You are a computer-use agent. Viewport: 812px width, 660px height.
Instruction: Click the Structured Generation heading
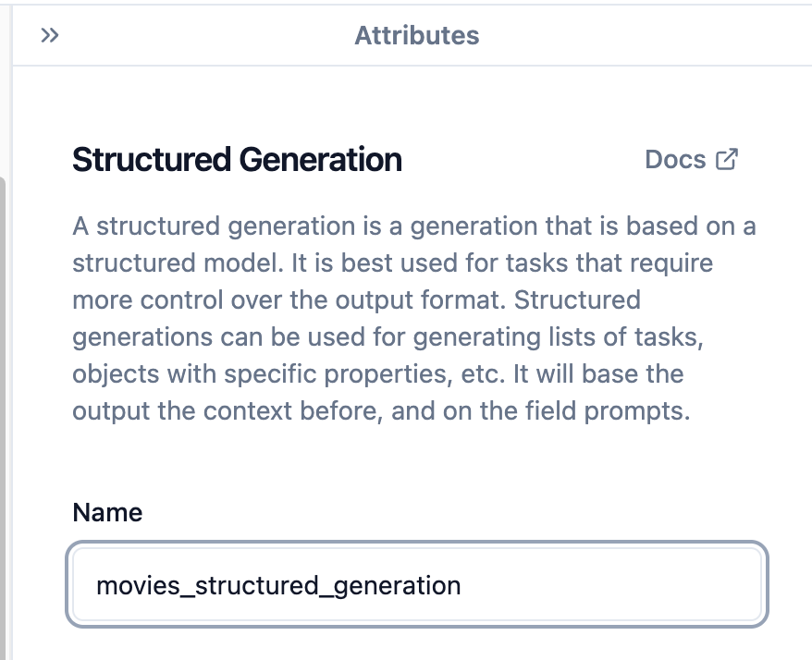[x=236, y=159]
